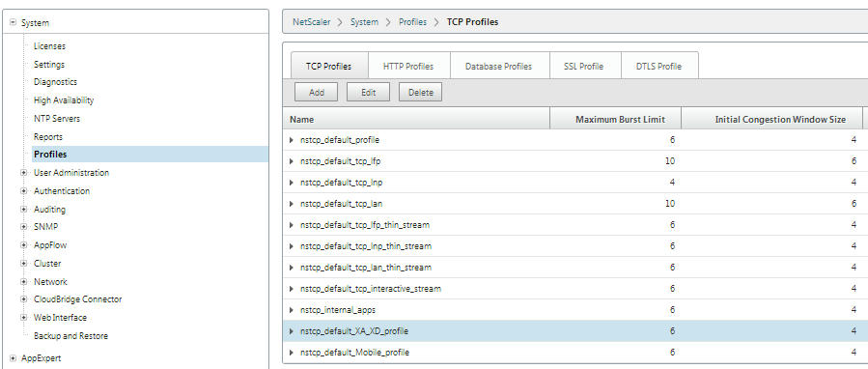Expand the Cluster node
The height and width of the screenshot is (369, 868).
coord(24,264)
